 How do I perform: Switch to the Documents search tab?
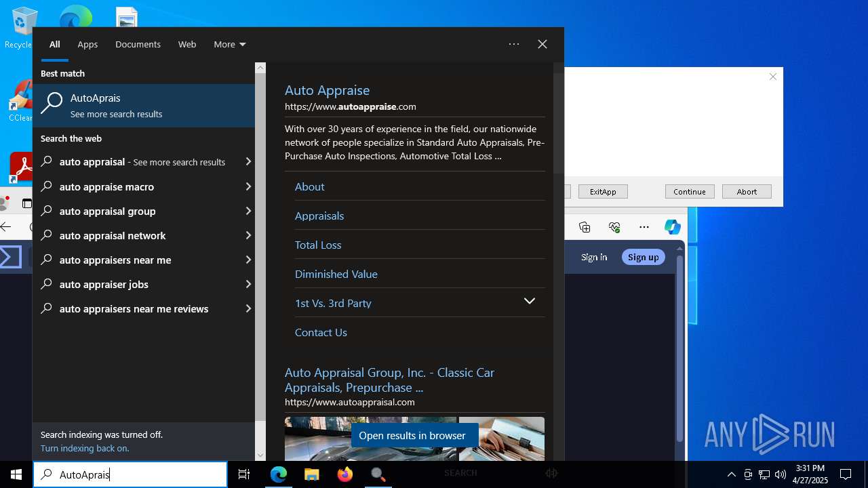tap(138, 44)
